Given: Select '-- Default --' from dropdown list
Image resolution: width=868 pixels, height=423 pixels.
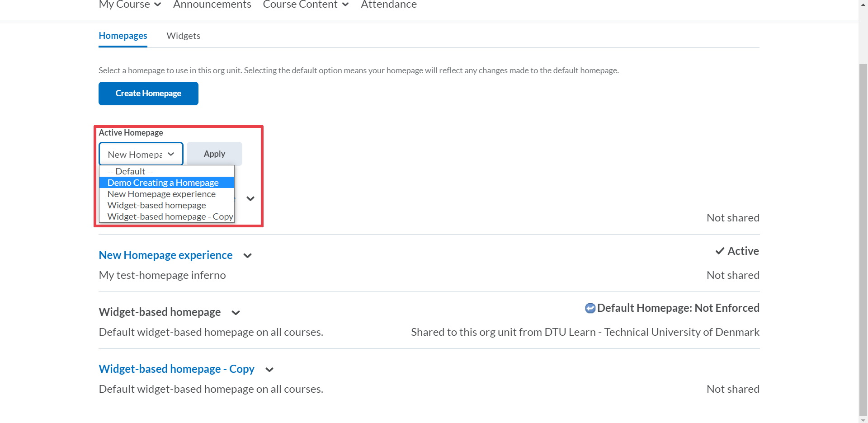Looking at the screenshot, I should 130,171.
